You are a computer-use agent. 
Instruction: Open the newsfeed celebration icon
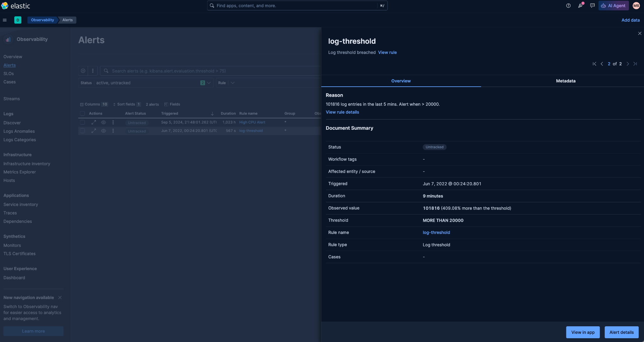(580, 6)
